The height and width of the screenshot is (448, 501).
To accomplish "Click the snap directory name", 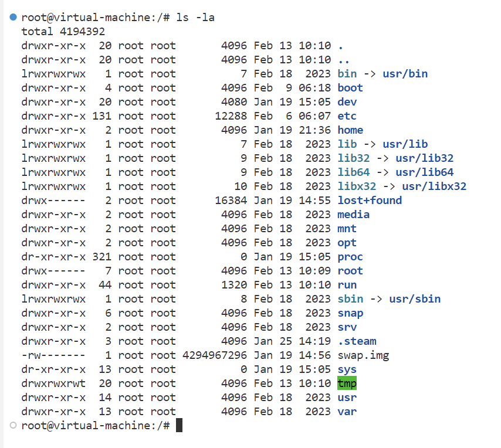I will pyautogui.click(x=350, y=313).
